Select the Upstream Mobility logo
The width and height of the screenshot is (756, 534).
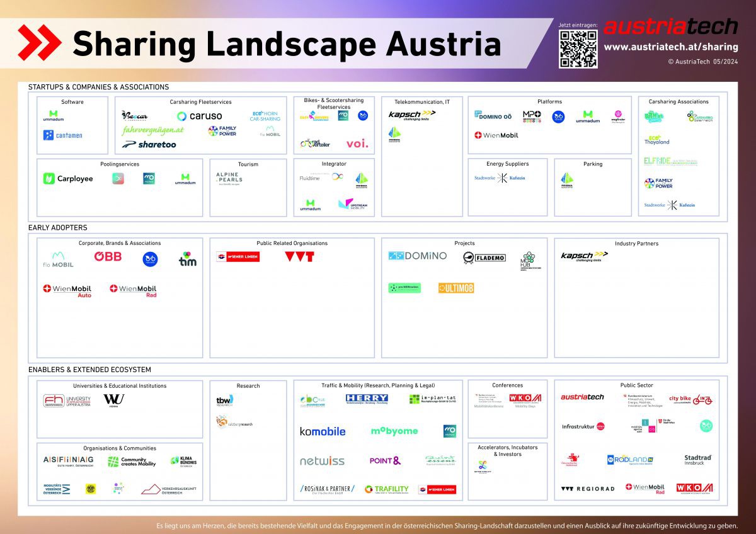(353, 204)
